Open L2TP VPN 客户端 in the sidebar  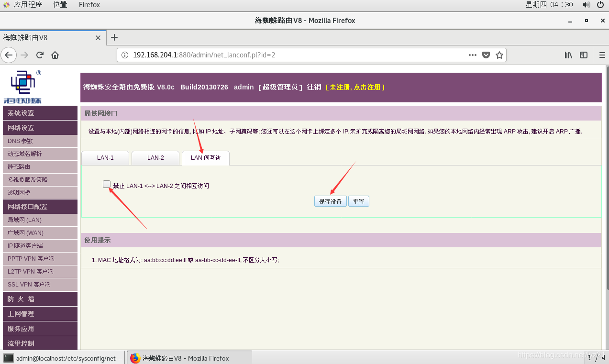pos(40,272)
